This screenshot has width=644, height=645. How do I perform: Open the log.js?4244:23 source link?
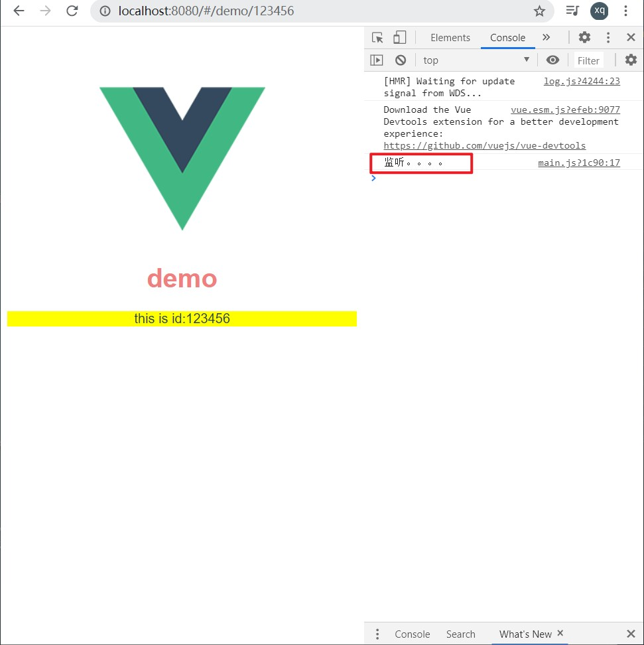pos(582,81)
